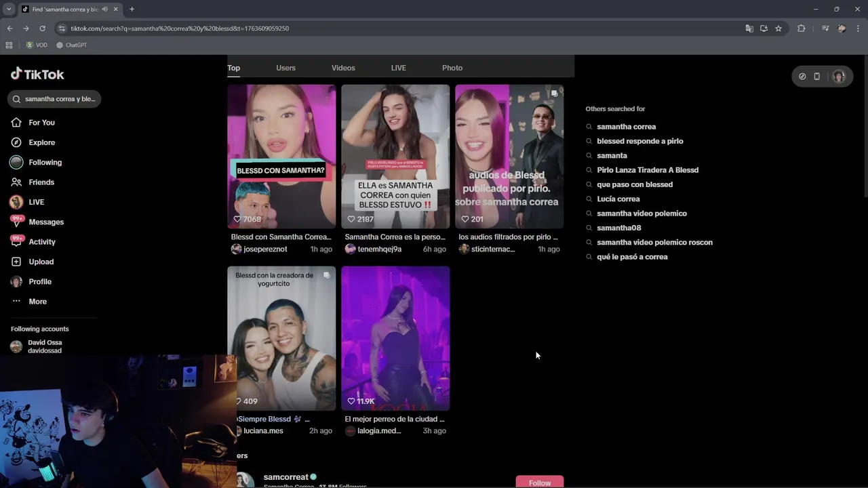
Task: Switch to the Photo tab
Action: click(x=452, y=68)
